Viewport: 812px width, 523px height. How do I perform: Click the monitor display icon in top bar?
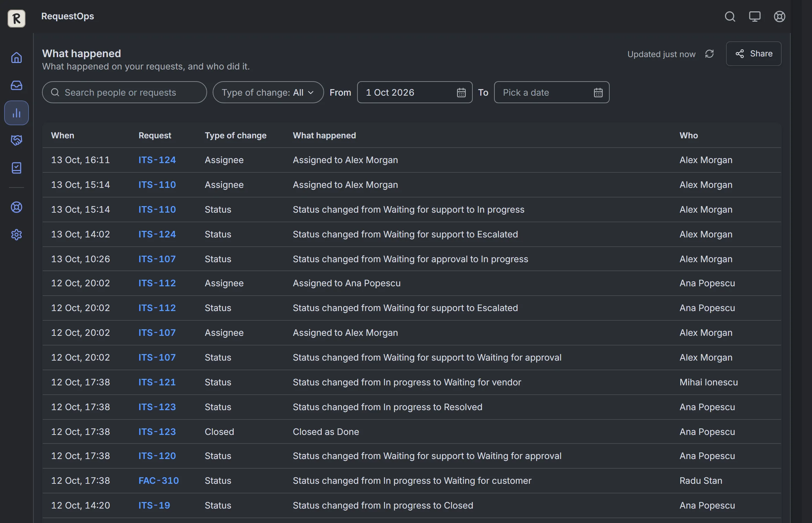755,17
